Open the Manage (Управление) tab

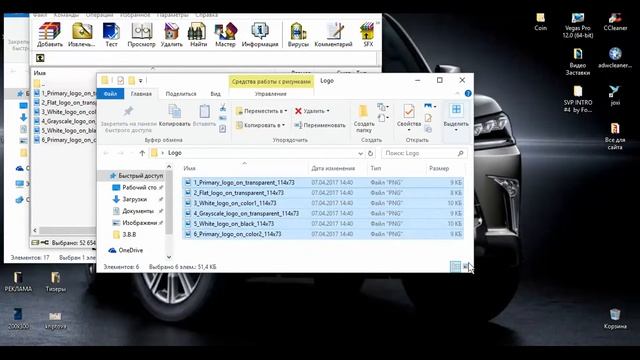click(x=271, y=94)
